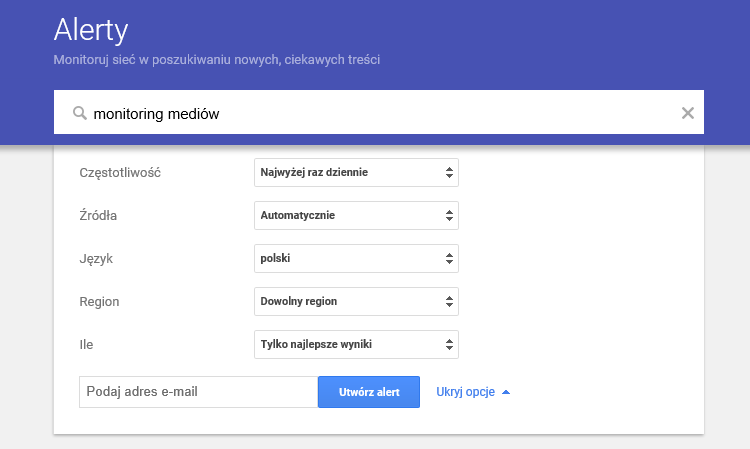
Task: Click the "Alerty" page title
Action: [x=91, y=30]
